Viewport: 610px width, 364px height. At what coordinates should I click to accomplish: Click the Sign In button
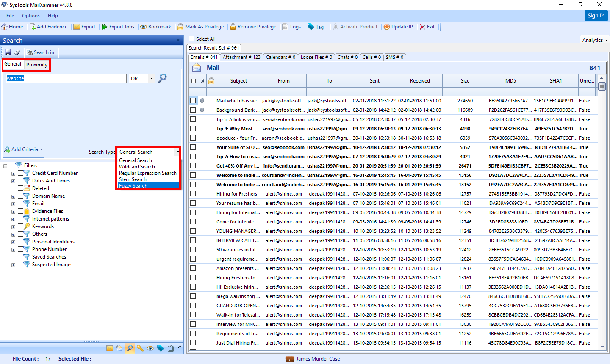pos(596,15)
